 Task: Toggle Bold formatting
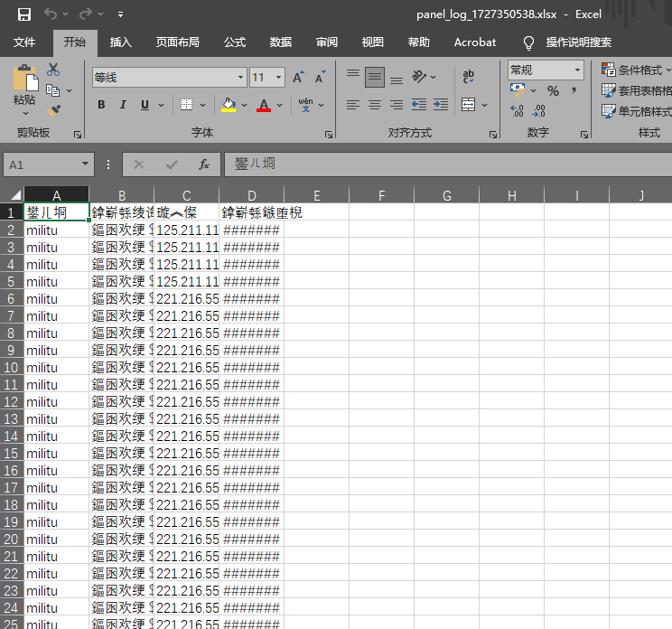[101, 105]
